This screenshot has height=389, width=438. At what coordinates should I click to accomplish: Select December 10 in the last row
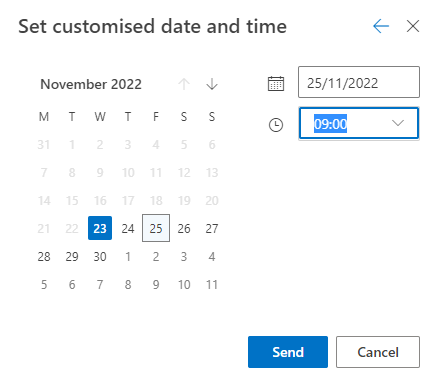pyautogui.click(x=184, y=284)
